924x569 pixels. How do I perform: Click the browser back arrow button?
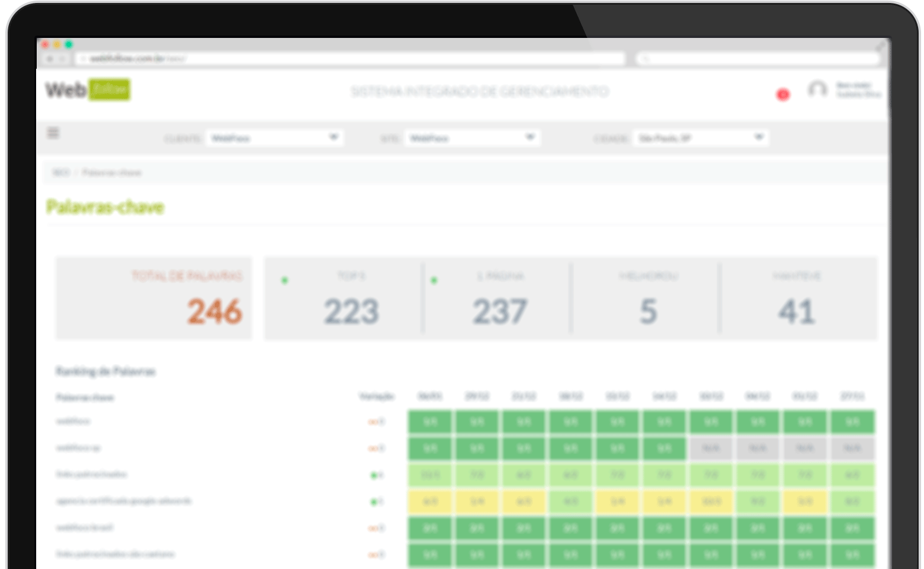(50, 59)
